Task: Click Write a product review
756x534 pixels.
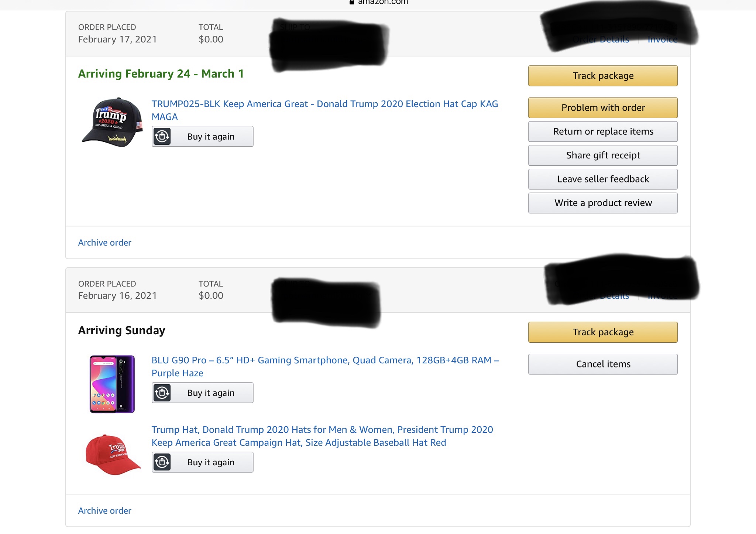Action: (x=603, y=203)
